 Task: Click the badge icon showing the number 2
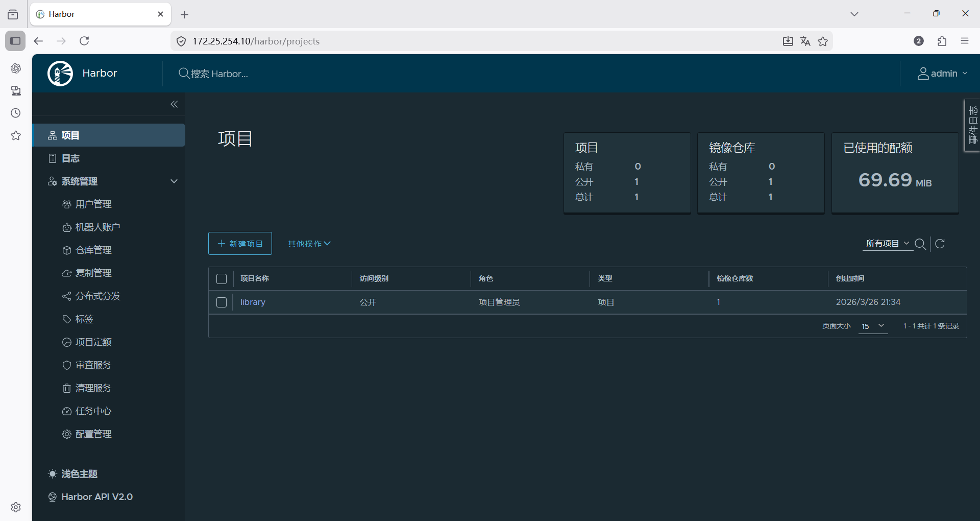coord(919,41)
